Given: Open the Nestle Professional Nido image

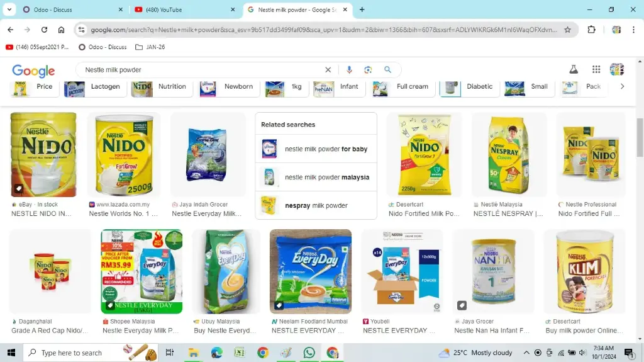Looking at the screenshot, I should (x=591, y=155).
